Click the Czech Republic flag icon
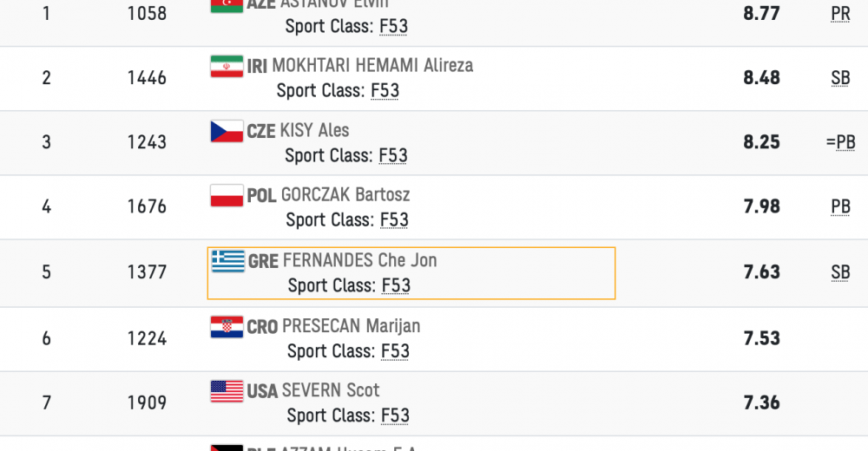The height and width of the screenshot is (451, 868). point(227,131)
